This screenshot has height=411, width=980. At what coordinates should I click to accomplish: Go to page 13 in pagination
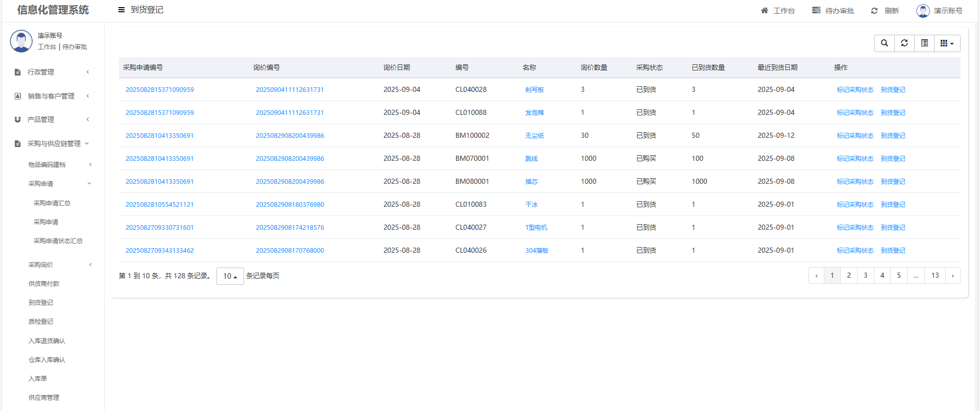(x=935, y=276)
